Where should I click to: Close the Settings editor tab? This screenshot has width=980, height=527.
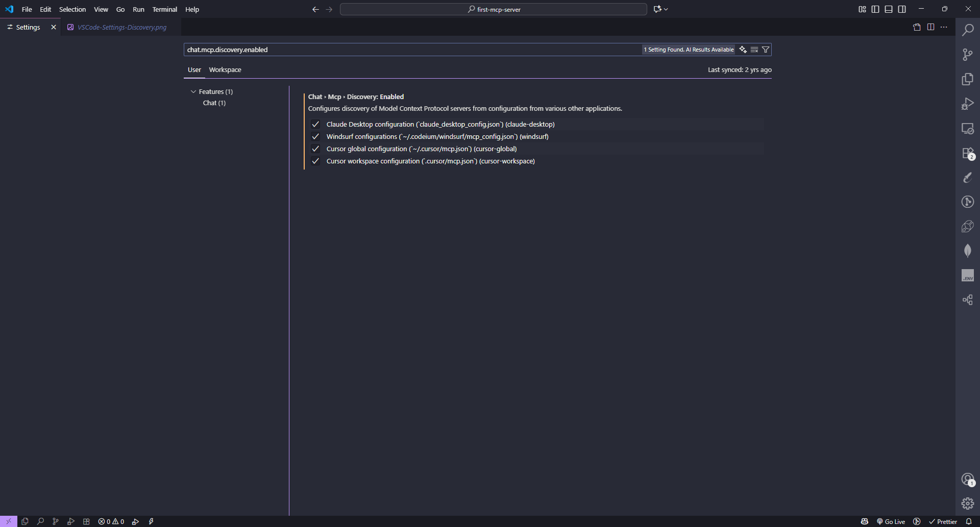(x=54, y=27)
